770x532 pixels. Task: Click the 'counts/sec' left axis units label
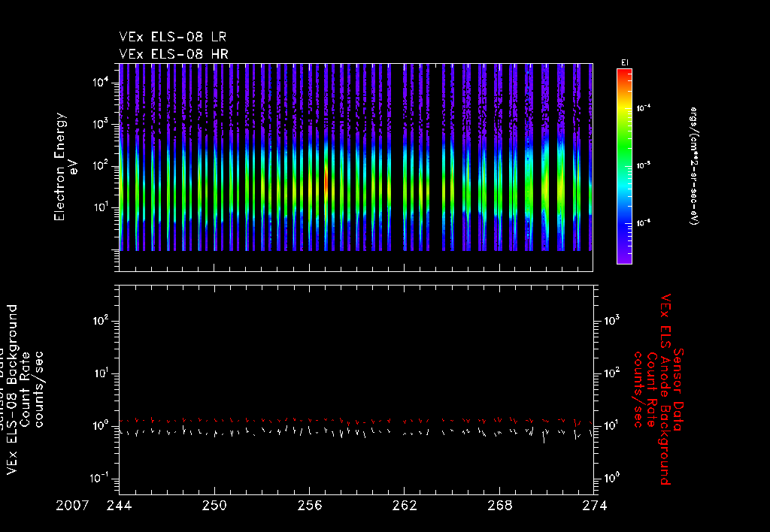pos(39,390)
